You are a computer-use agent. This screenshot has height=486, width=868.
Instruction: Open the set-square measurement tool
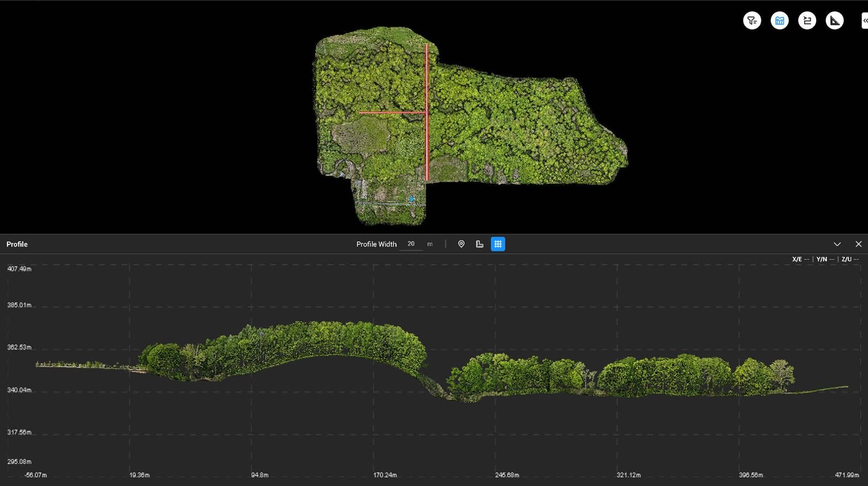point(835,21)
